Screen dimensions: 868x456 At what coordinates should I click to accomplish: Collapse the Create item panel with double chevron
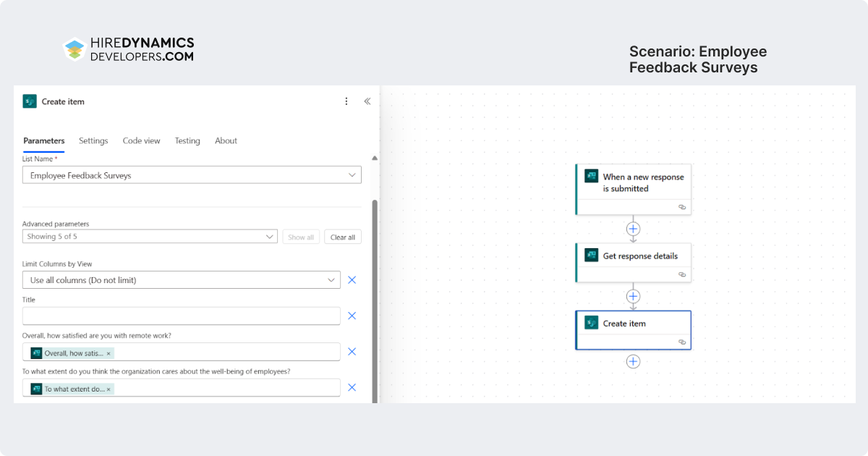[x=367, y=101]
